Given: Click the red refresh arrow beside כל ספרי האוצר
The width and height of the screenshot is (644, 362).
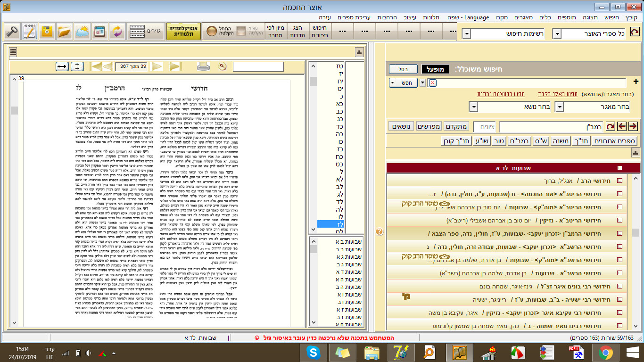Looking at the screenshot, I should point(635,32).
